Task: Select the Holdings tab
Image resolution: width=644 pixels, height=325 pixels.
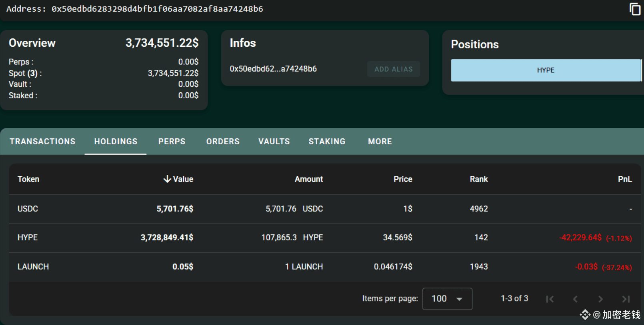Action: (x=116, y=142)
